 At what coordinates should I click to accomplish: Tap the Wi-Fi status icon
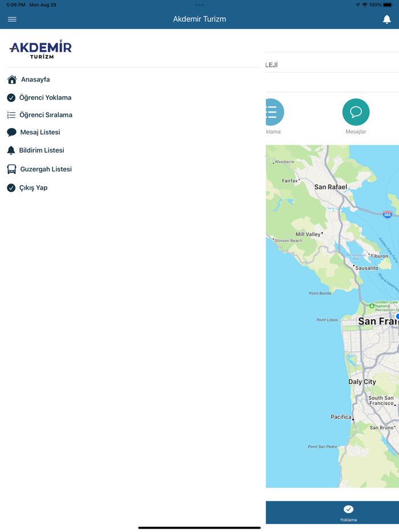point(365,5)
